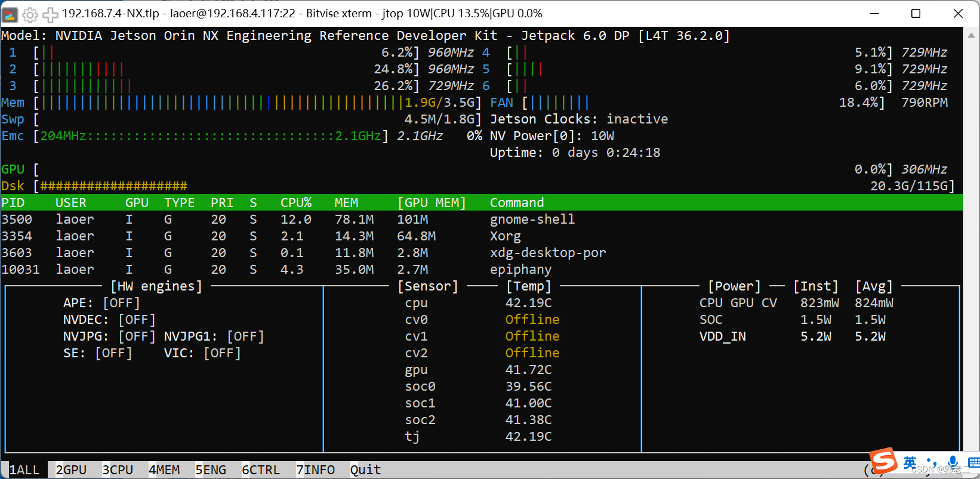Click the GPU 306MHz frequency value
The height and width of the screenshot is (479, 980).
point(924,169)
